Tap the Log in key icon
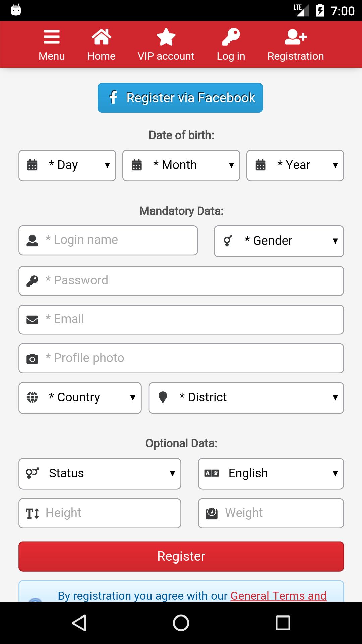 pyautogui.click(x=231, y=37)
